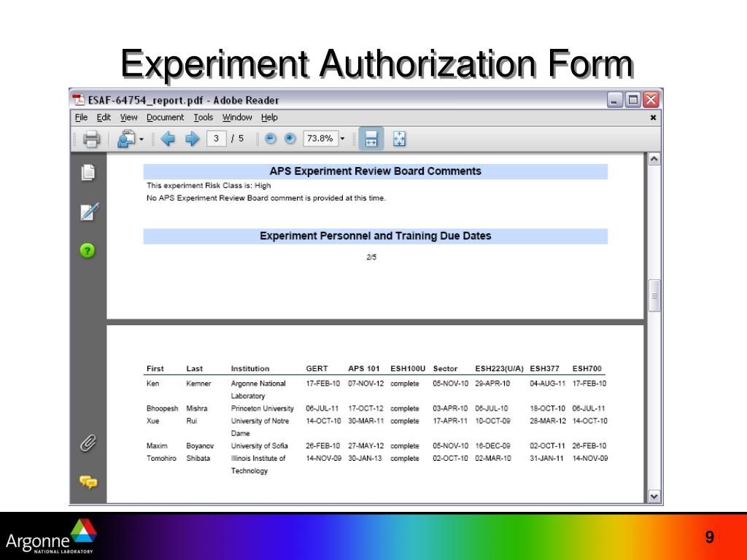This screenshot has width=747, height=560.
Task: Go to the previous page arrow
Action: coord(168,139)
